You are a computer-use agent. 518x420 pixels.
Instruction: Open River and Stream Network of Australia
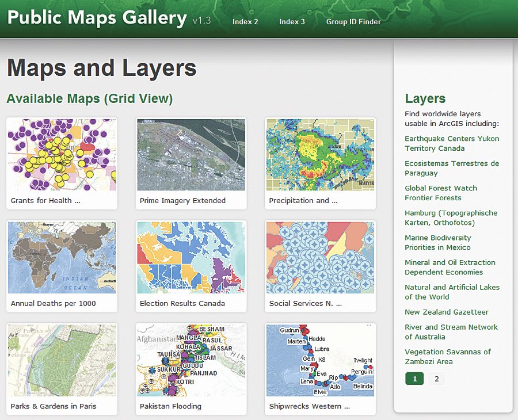tap(451, 332)
